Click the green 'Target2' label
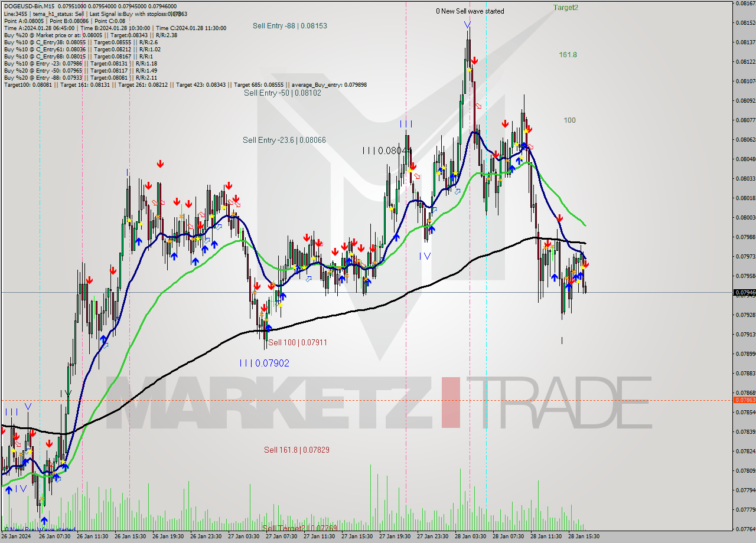 (x=566, y=7)
